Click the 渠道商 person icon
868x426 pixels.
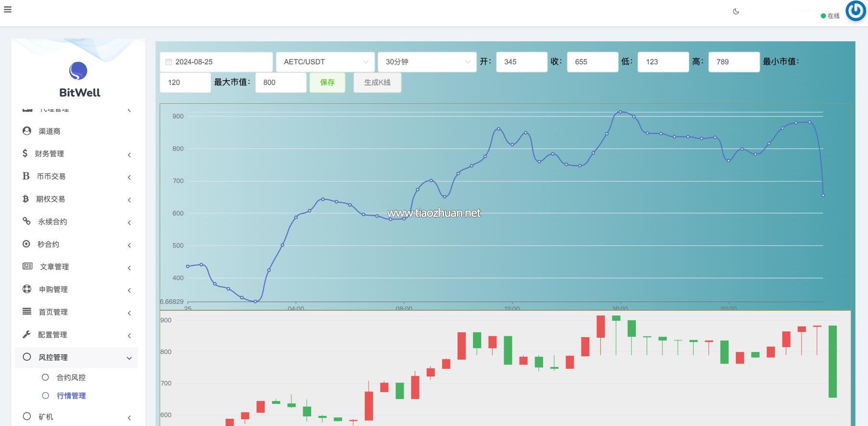click(27, 131)
